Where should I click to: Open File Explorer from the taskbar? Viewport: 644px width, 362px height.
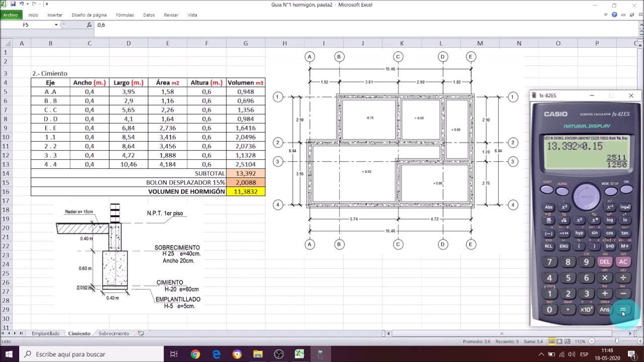tap(258, 354)
